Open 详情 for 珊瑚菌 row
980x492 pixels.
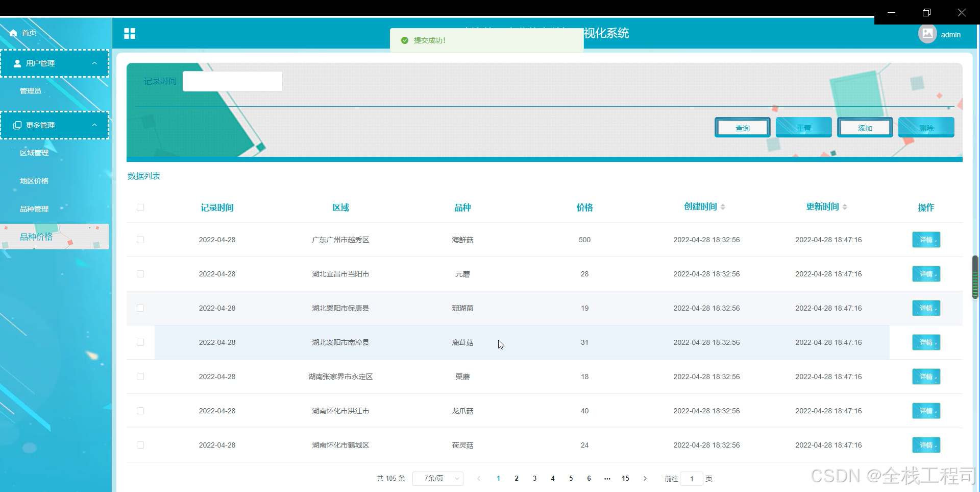pos(926,308)
